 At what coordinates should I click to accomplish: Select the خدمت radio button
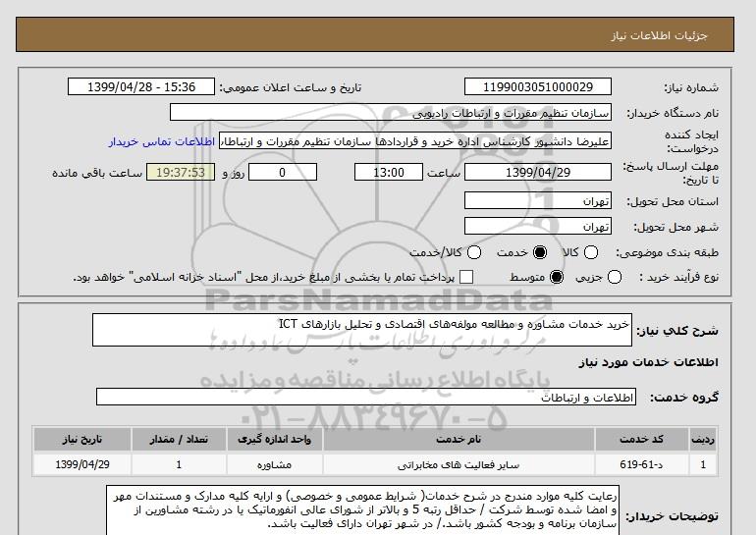(x=540, y=252)
